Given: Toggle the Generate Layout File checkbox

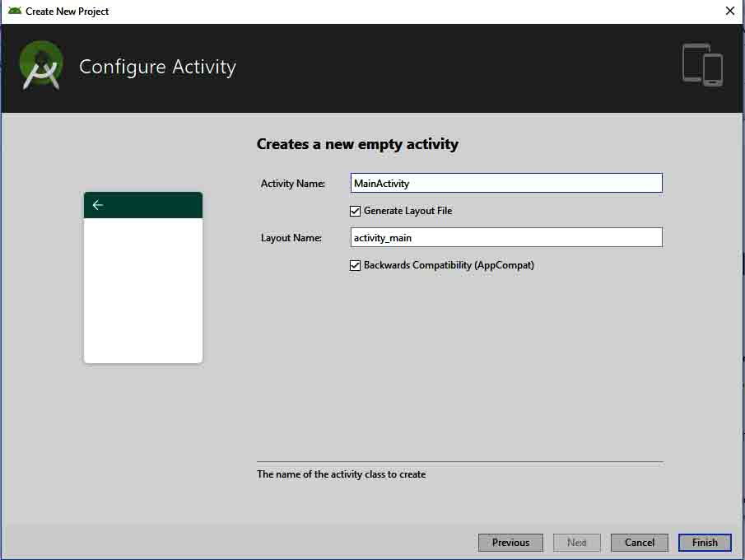Looking at the screenshot, I should point(356,211).
